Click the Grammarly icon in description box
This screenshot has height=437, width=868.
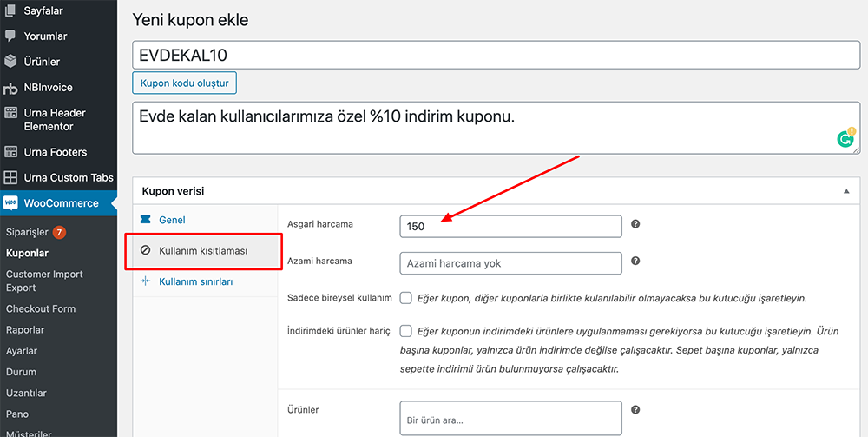pos(845,138)
